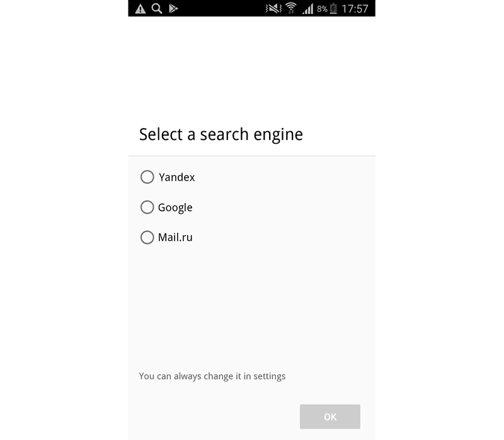This screenshot has width=504, height=440.
Task: Tap the divider line below the title
Action: tap(251, 156)
